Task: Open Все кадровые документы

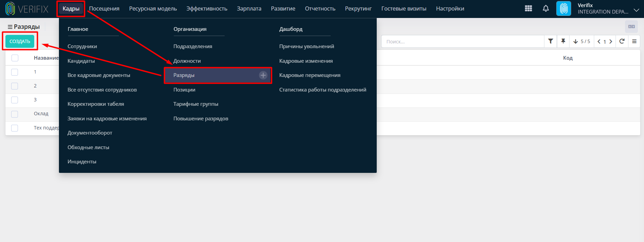Action: (x=99, y=75)
